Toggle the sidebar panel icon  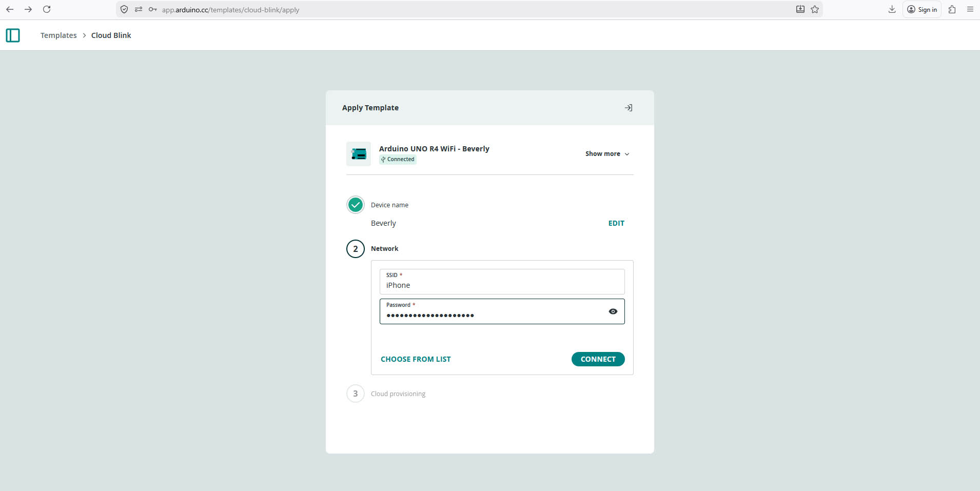pyautogui.click(x=13, y=35)
